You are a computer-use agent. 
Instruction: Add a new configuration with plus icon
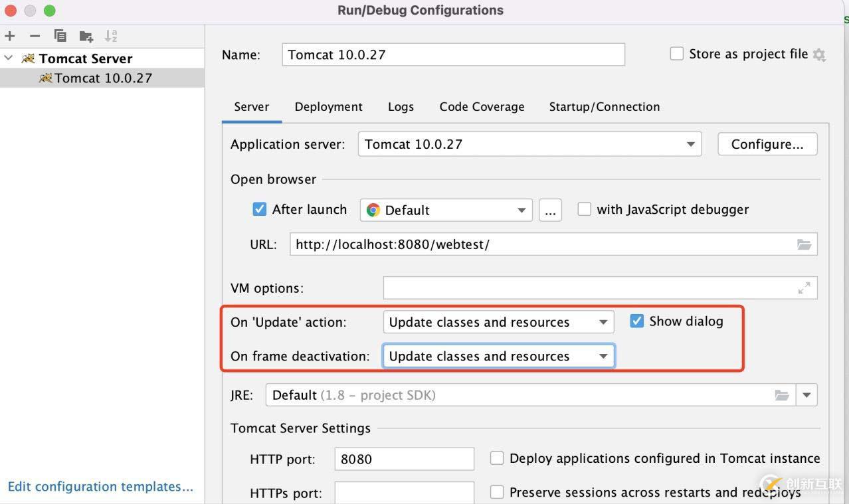click(x=9, y=36)
